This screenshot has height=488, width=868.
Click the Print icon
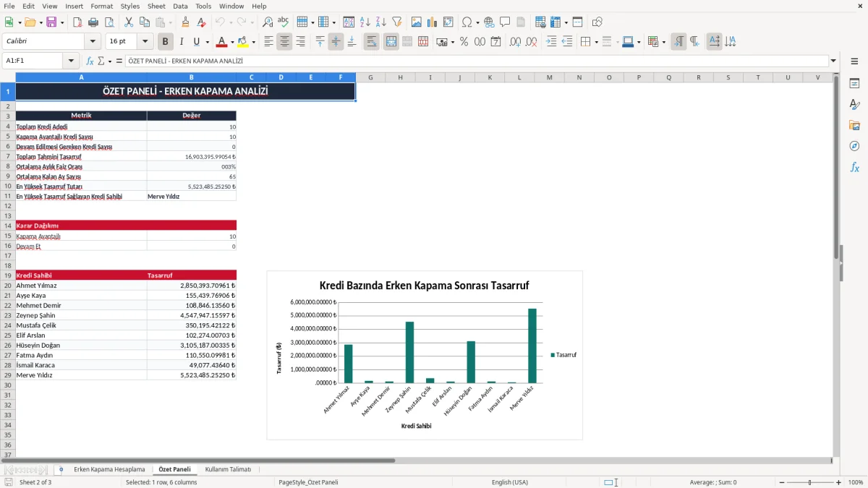93,22
